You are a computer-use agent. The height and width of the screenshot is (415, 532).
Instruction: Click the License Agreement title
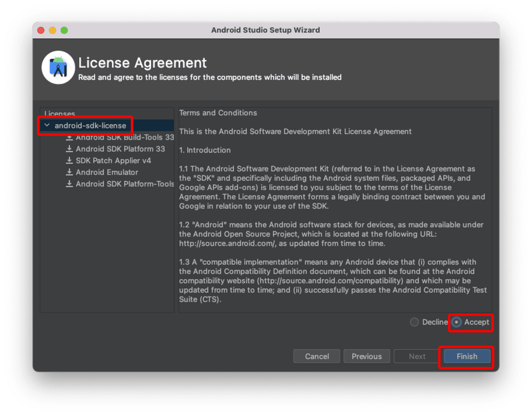coord(143,62)
